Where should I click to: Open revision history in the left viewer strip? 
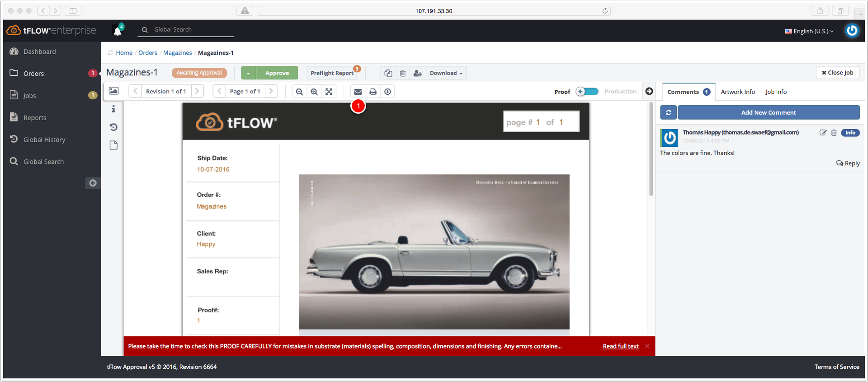[x=113, y=127]
